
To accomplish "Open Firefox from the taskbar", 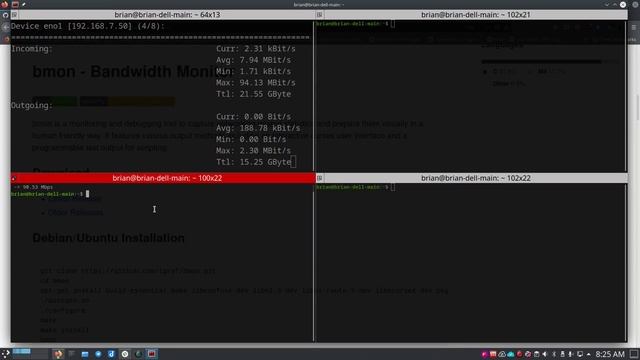I will tap(58, 354).
